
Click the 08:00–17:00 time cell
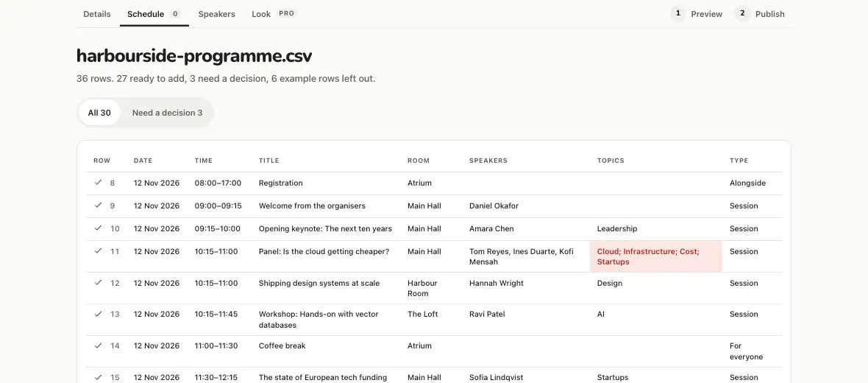click(x=218, y=183)
